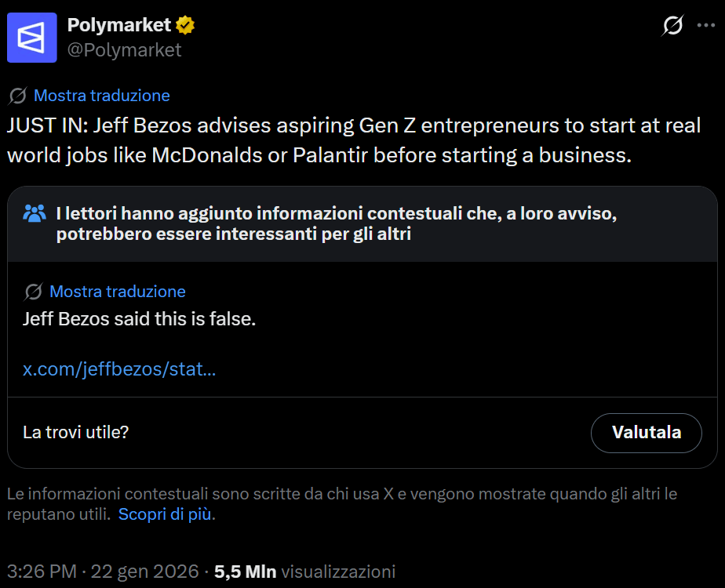Open the Grok icon at top right

point(672,26)
